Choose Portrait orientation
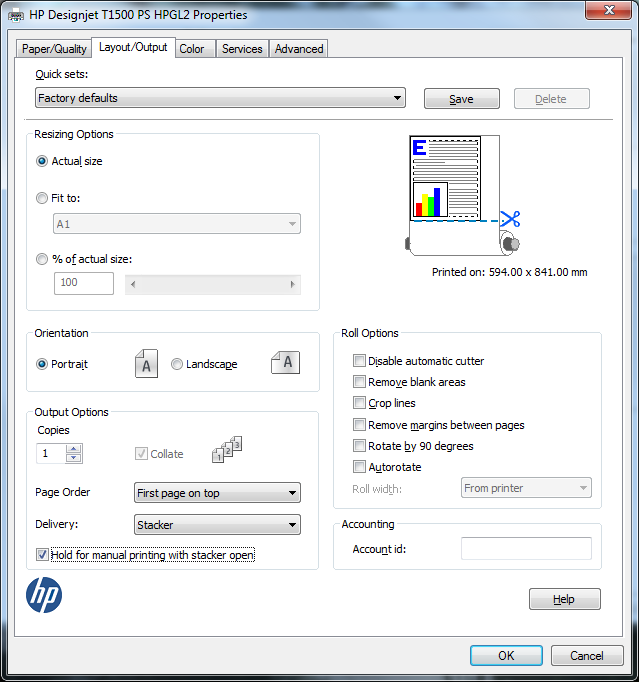Screen dimensions: 639x682 pyautogui.click(x=42, y=364)
